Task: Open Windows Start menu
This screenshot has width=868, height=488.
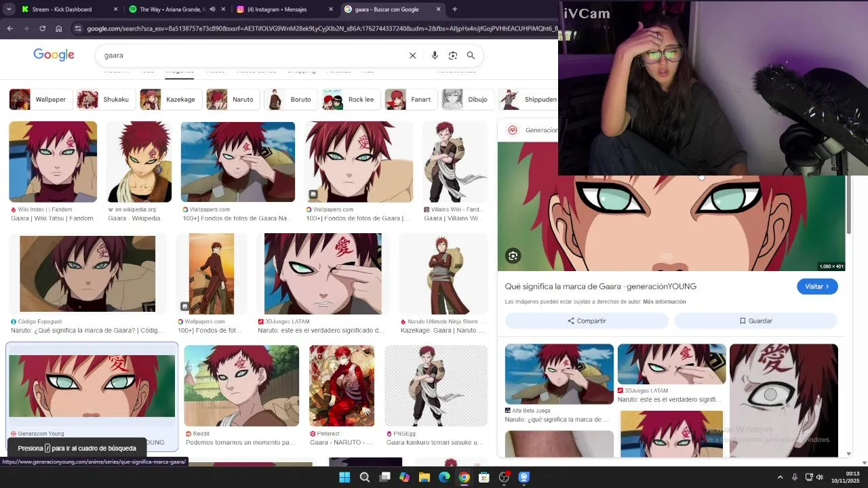Action: pyautogui.click(x=344, y=477)
